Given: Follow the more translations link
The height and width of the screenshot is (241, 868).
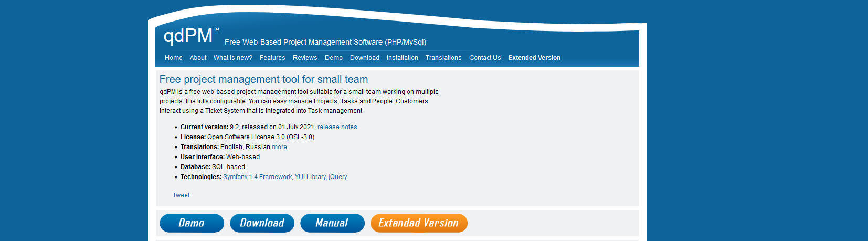Looking at the screenshot, I should coord(280,147).
